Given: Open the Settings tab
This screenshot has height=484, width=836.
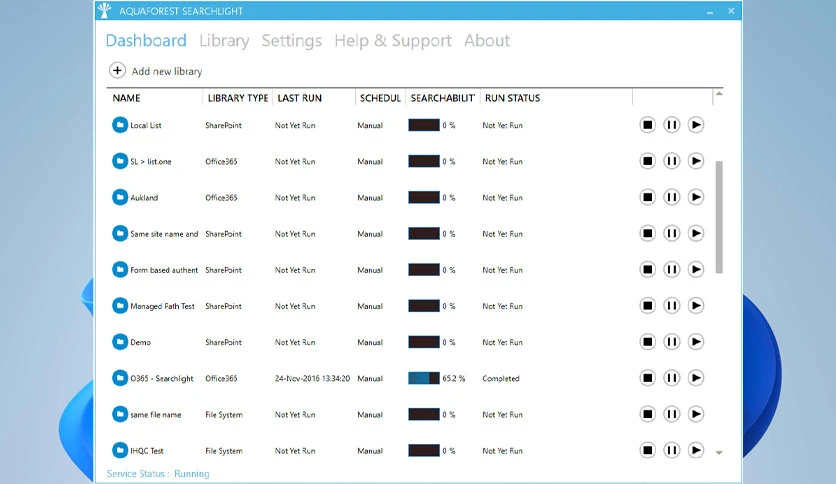Looking at the screenshot, I should (292, 41).
